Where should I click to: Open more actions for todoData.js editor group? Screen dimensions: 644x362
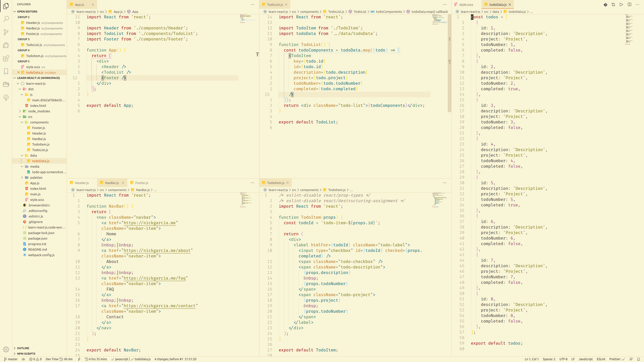coord(637,5)
